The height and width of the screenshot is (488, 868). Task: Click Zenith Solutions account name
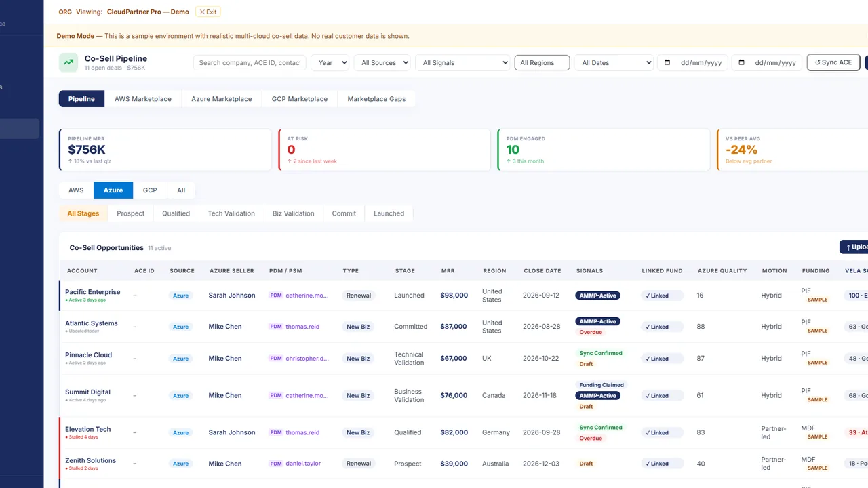91,460
